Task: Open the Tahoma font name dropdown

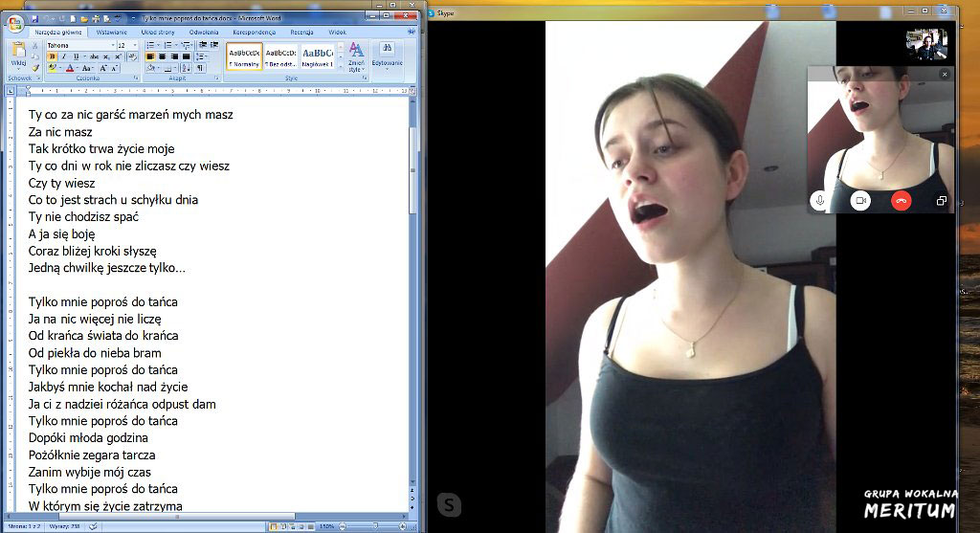Action: (113, 46)
